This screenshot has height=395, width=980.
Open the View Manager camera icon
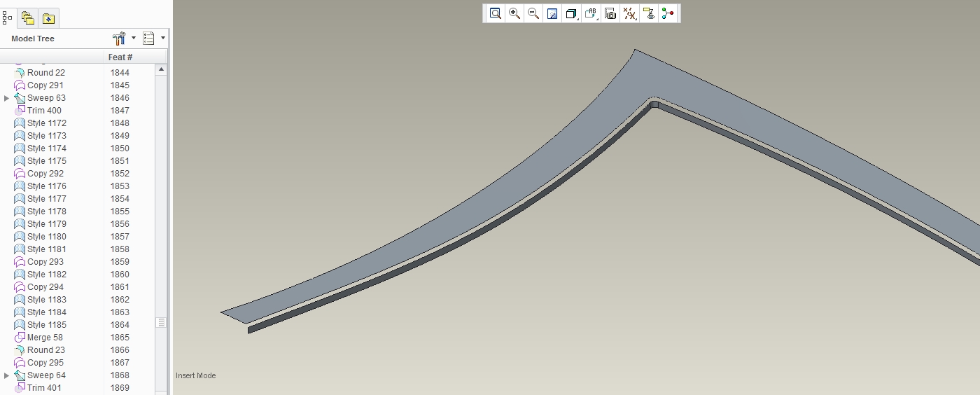[x=610, y=13]
